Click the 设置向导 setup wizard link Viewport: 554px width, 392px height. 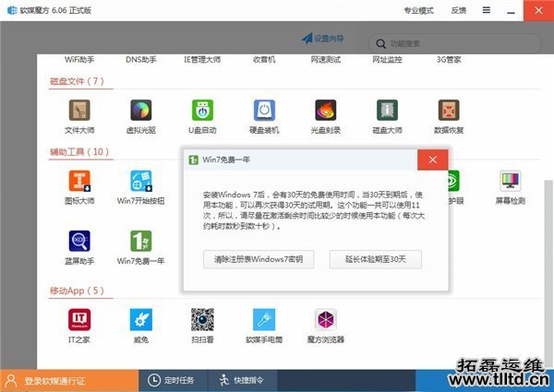tap(322, 38)
